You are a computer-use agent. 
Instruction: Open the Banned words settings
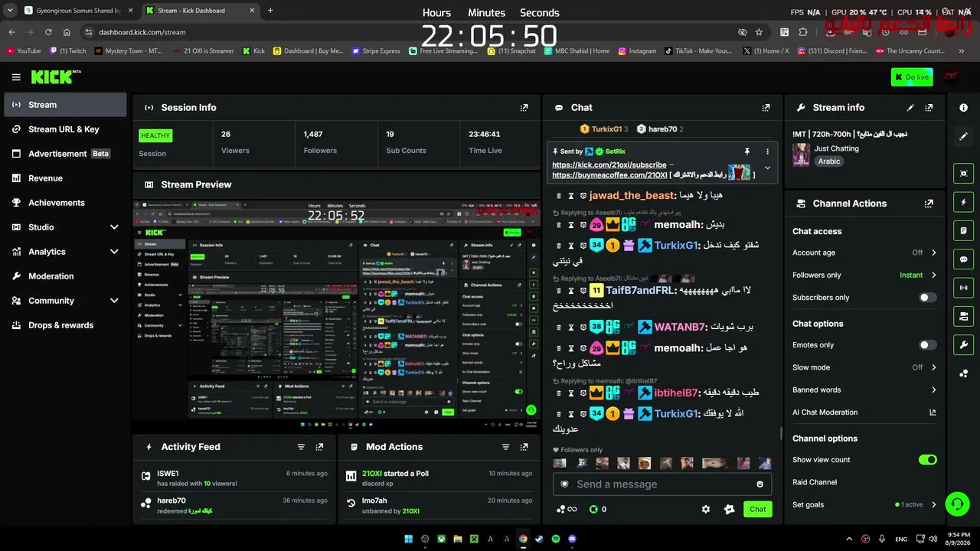point(864,390)
